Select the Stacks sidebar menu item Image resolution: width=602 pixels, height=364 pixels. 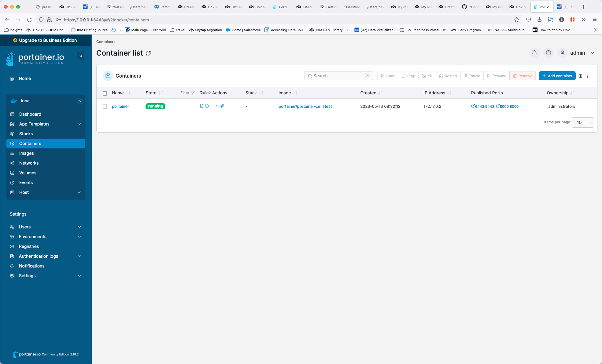(x=26, y=133)
